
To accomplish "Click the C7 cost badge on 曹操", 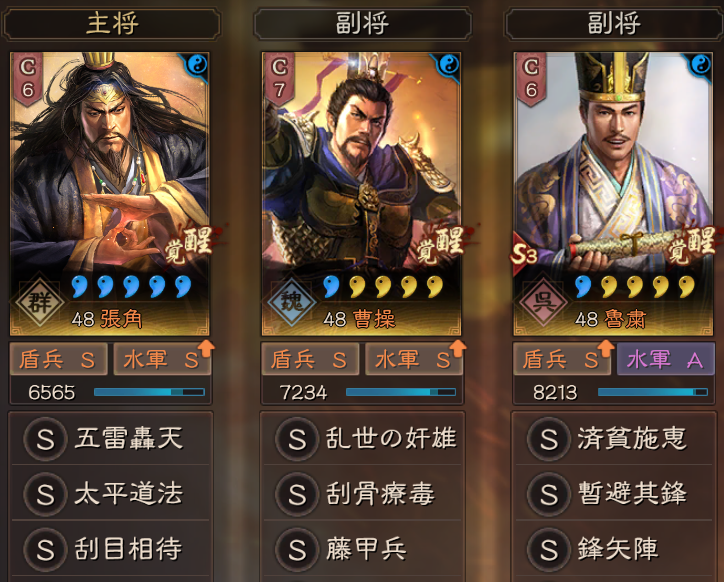I will pos(278,79).
